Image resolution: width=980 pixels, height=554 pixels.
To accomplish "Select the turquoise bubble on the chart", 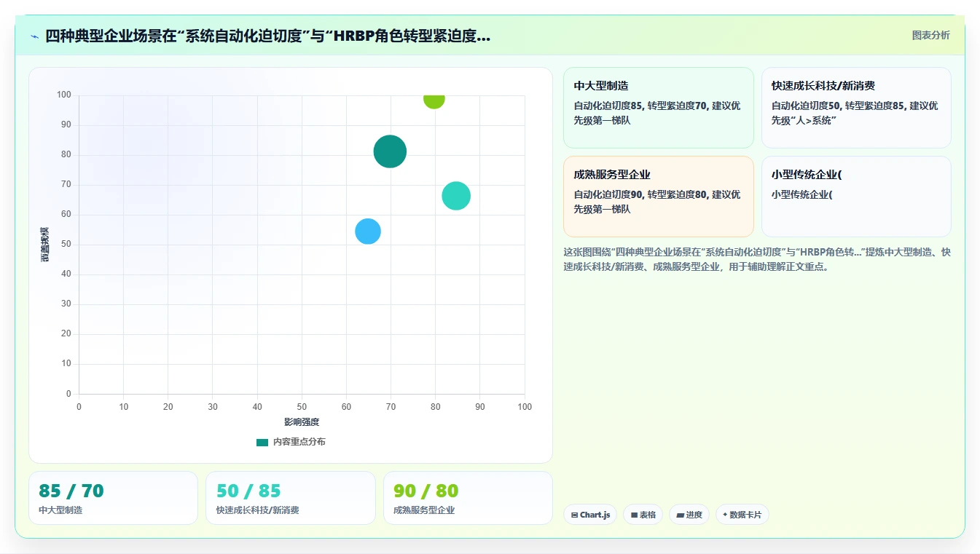I will coord(456,196).
